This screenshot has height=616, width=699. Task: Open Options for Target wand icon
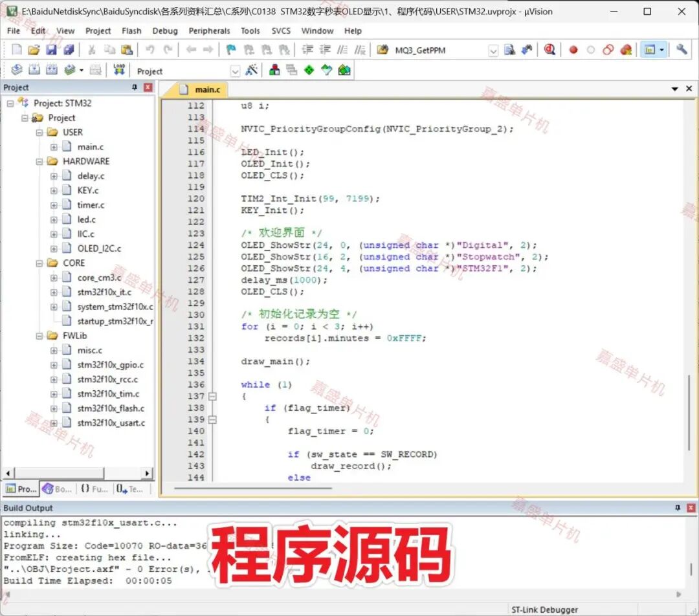point(251,70)
